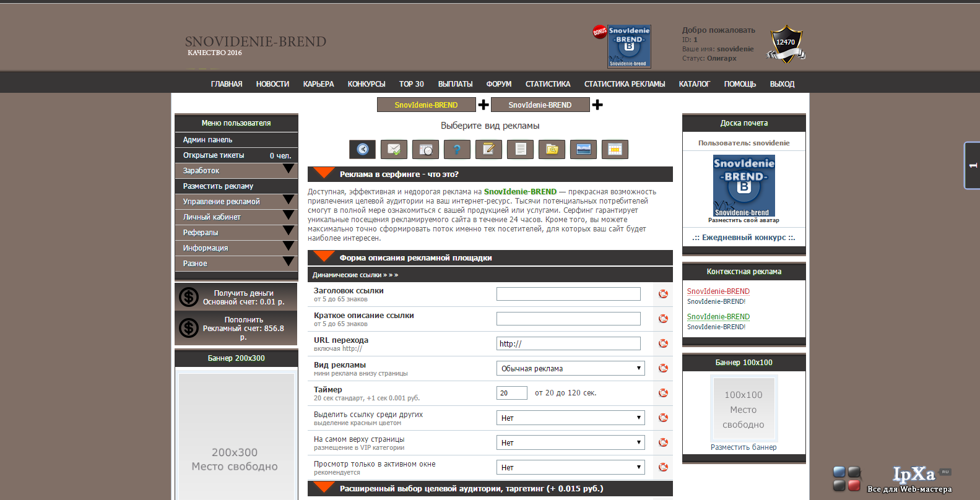Go to КАРЬЕРА in navigation bar
The image size is (980, 500).
click(x=318, y=84)
